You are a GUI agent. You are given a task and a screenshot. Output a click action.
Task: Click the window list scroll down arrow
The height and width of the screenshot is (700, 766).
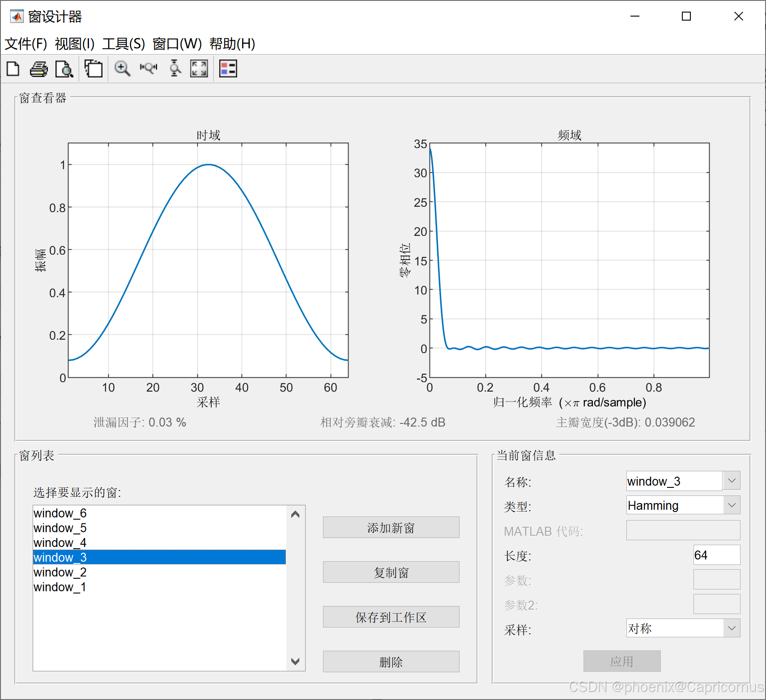295,661
